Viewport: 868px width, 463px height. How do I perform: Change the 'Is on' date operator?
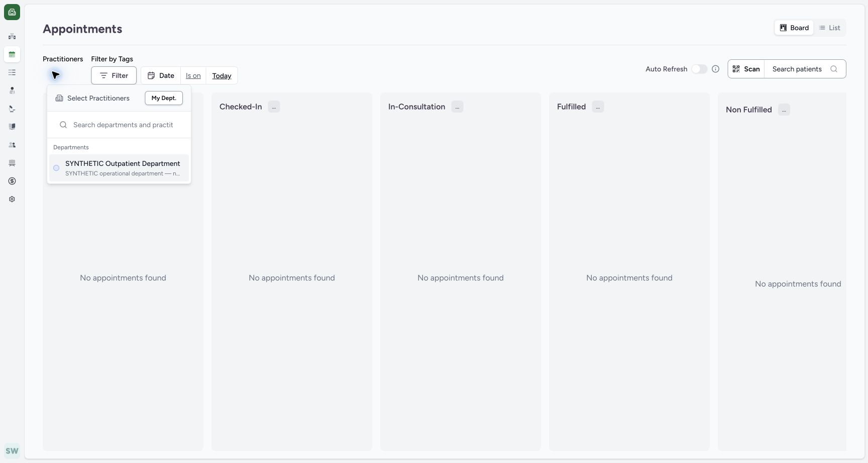click(x=193, y=75)
